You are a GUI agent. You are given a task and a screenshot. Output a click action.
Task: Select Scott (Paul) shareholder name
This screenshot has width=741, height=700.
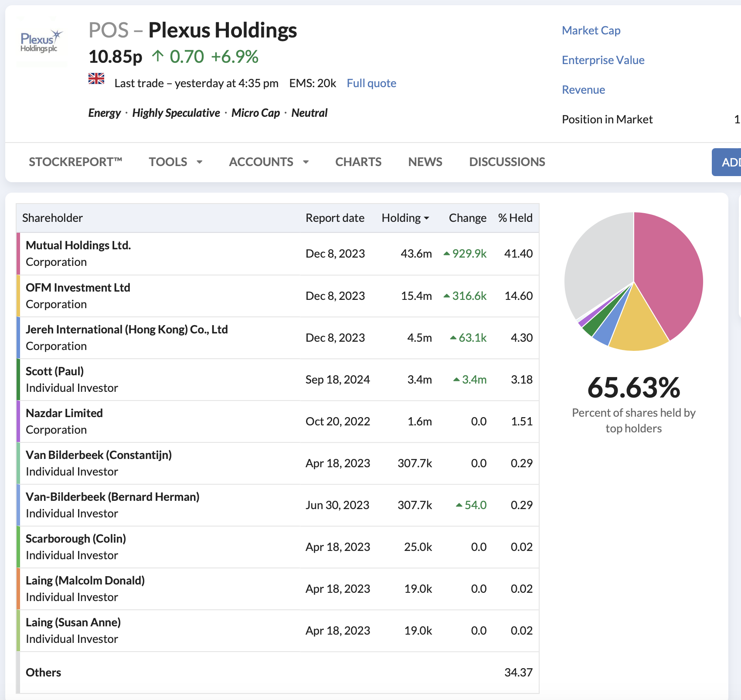(x=55, y=371)
